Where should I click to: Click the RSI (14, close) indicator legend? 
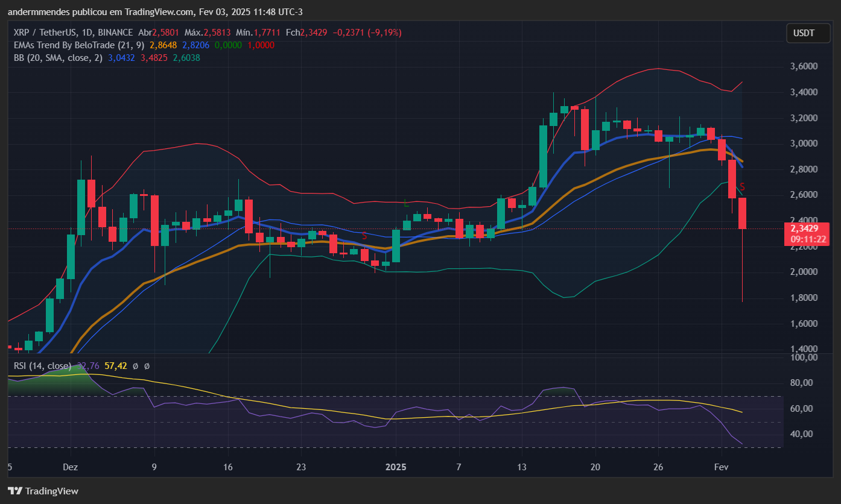pos(42,365)
